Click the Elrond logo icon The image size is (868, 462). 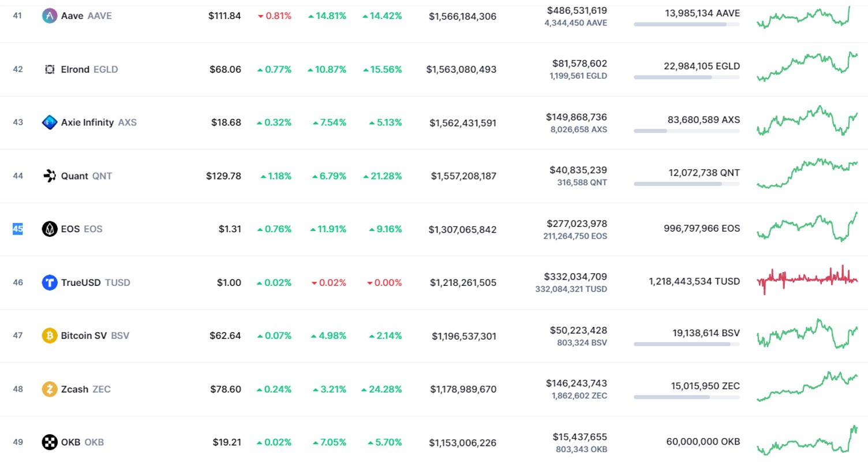50,69
